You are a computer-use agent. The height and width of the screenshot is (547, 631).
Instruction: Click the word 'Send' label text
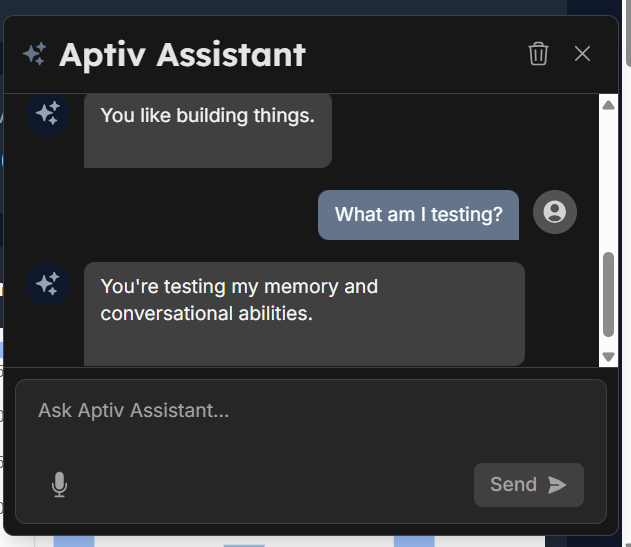pos(513,485)
